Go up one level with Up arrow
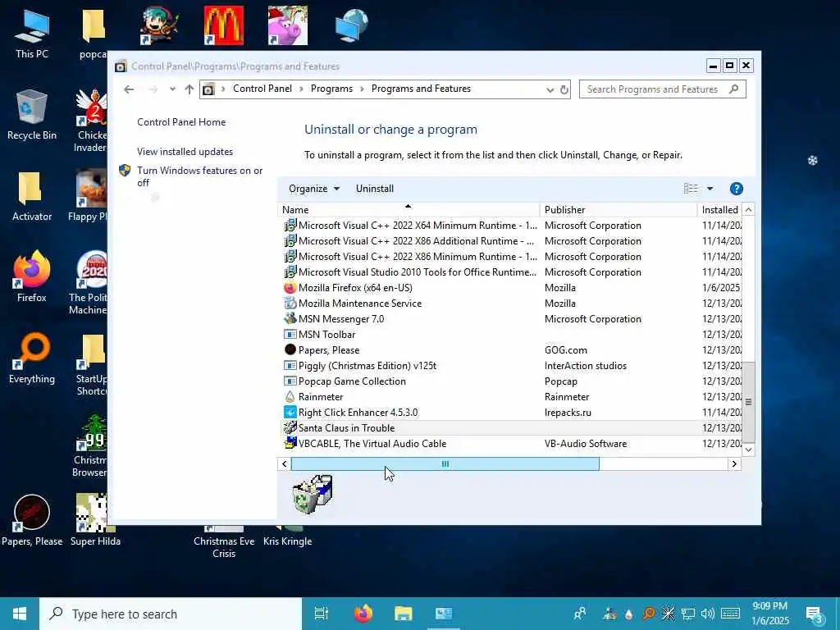 [x=189, y=89]
